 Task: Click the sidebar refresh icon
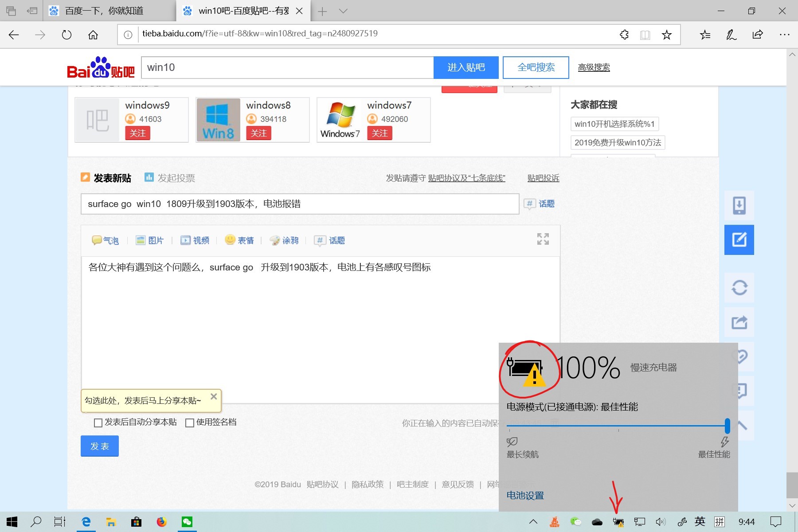[x=739, y=287]
